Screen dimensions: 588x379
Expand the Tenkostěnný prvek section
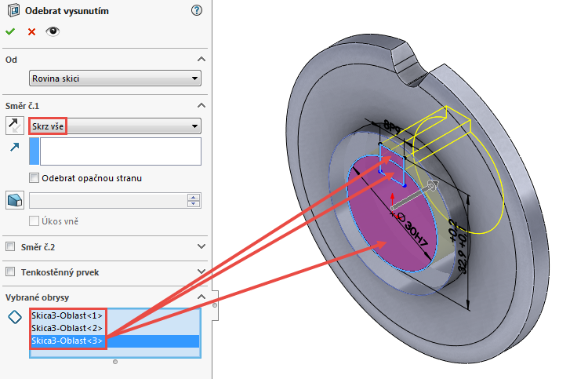tap(201, 271)
